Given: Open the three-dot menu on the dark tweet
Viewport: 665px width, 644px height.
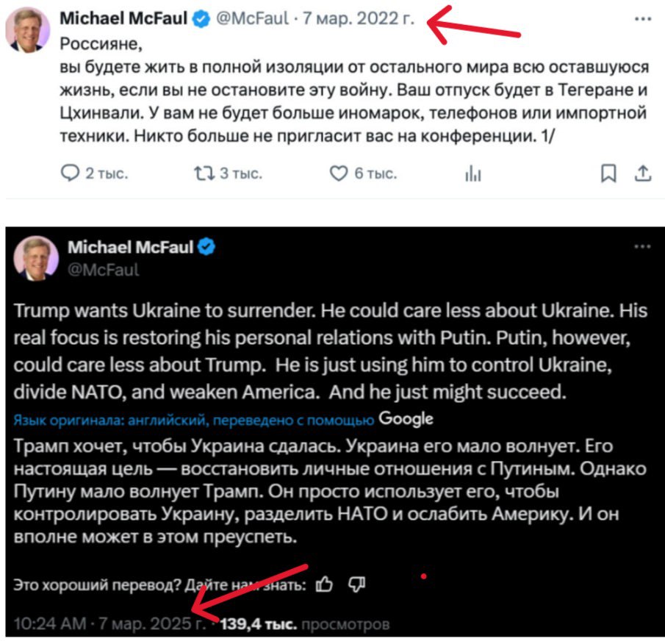Looking at the screenshot, I should (641, 248).
